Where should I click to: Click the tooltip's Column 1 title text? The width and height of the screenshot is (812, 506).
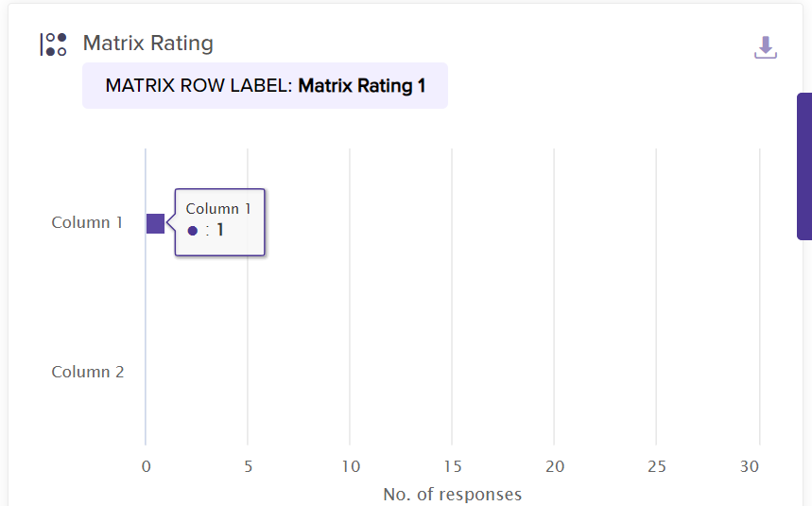point(218,209)
